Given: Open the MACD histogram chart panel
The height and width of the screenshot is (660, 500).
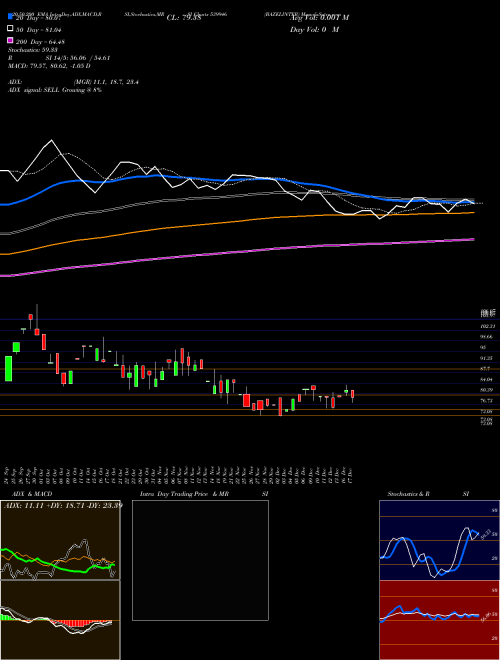Looking at the screenshot, I should coord(60,620).
